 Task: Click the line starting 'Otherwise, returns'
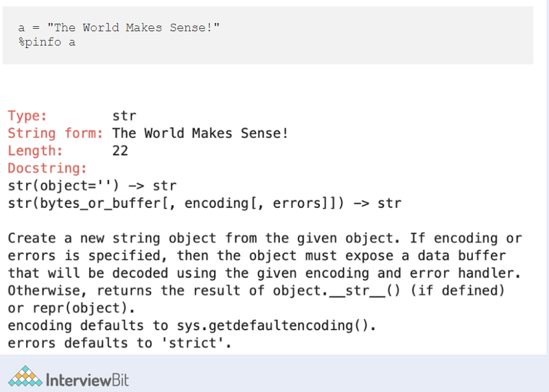point(256,290)
